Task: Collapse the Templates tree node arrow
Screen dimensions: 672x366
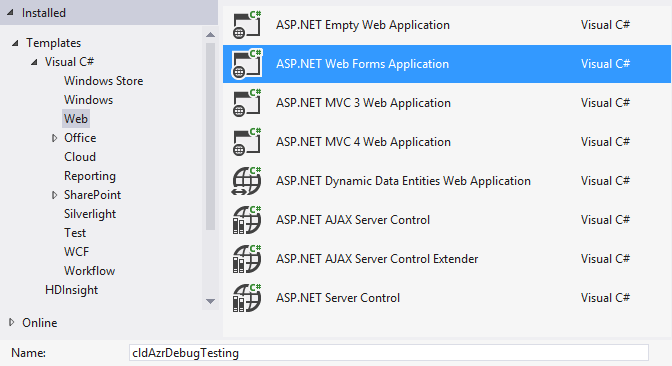Action: click(x=15, y=43)
